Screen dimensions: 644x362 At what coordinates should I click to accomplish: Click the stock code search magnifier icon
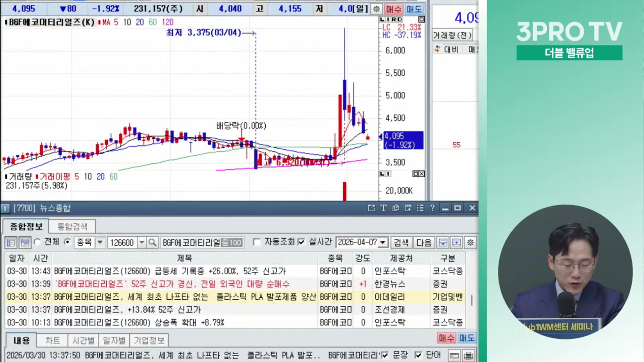(x=152, y=242)
